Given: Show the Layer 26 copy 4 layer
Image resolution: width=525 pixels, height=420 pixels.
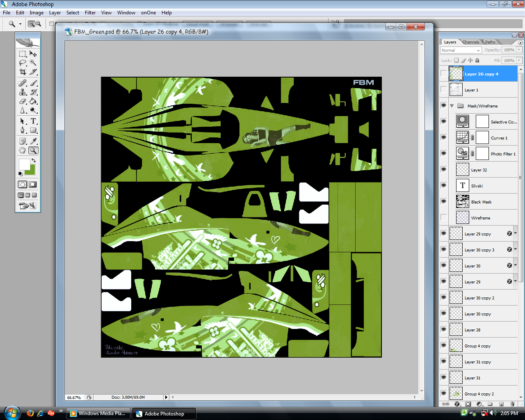Looking at the screenshot, I should [x=443, y=74].
